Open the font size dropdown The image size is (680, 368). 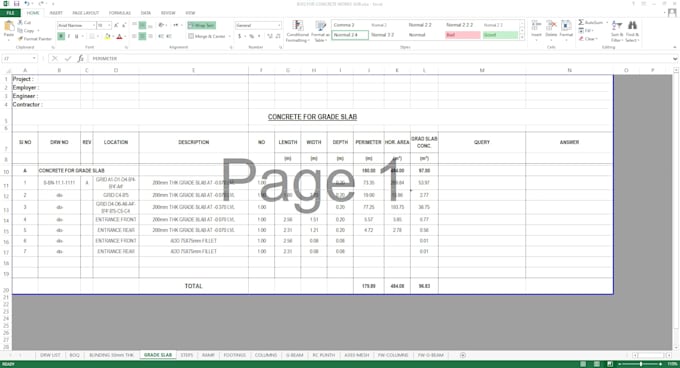click(109, 26)
